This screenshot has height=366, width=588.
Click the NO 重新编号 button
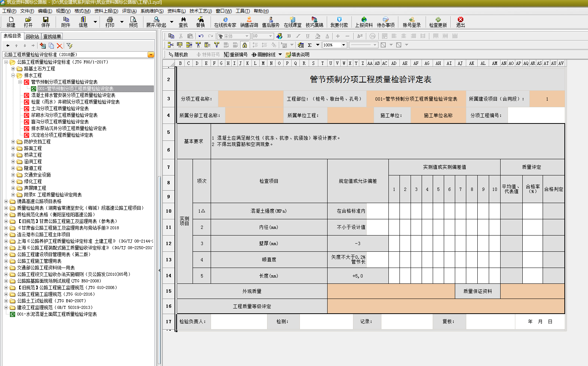[x=236, y=55]
